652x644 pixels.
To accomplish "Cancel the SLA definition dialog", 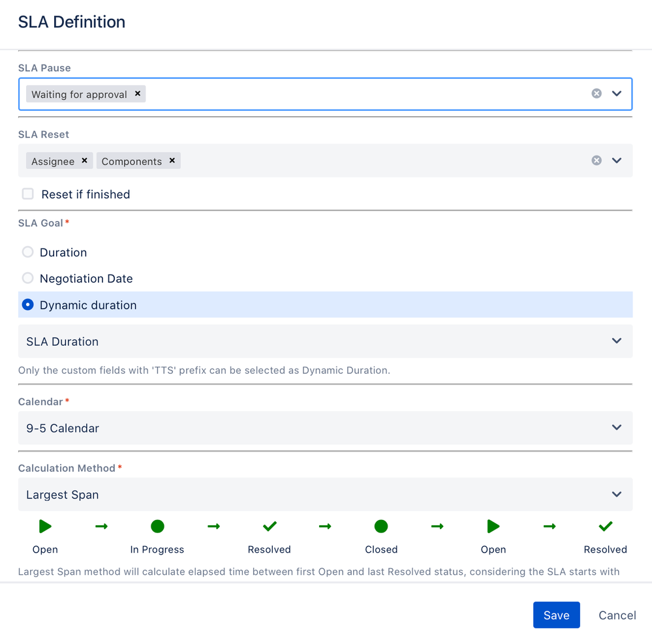I will (x=617, y=615).
